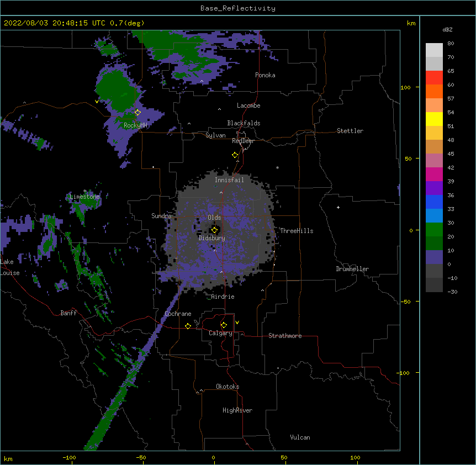Choose the lightest gray swatch at legend top
The image size is (476, 465).
tap(434, 50)
